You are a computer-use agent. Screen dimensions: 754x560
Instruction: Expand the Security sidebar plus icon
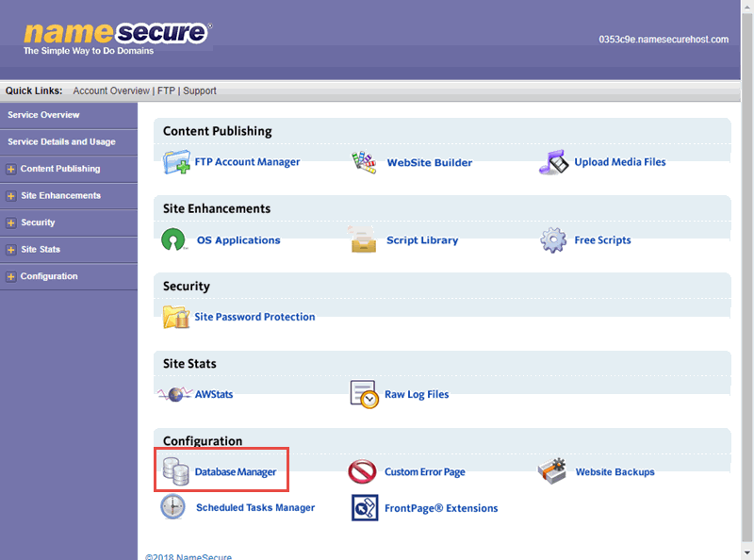click(x=11, y=222)
